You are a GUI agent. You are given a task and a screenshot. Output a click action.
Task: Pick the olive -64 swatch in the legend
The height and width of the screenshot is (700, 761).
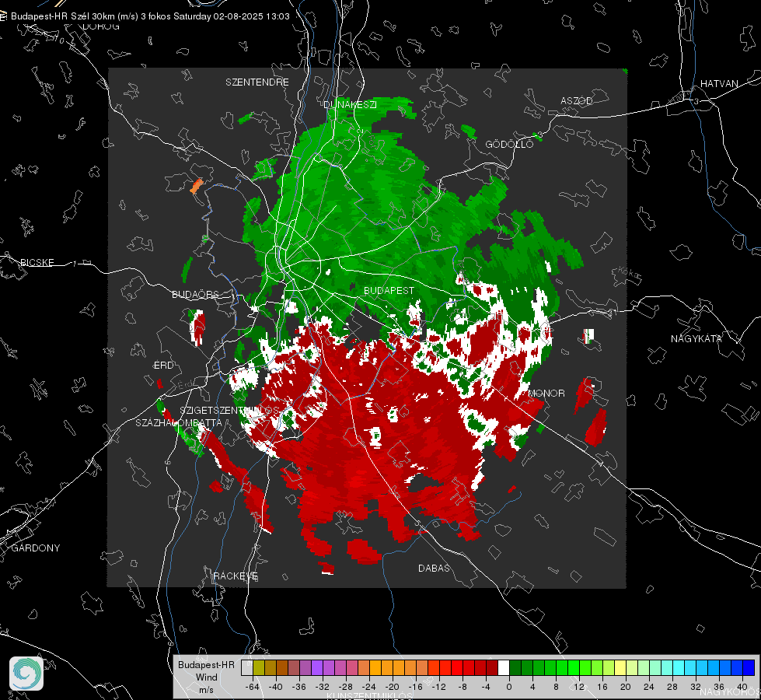click(258, 668)
